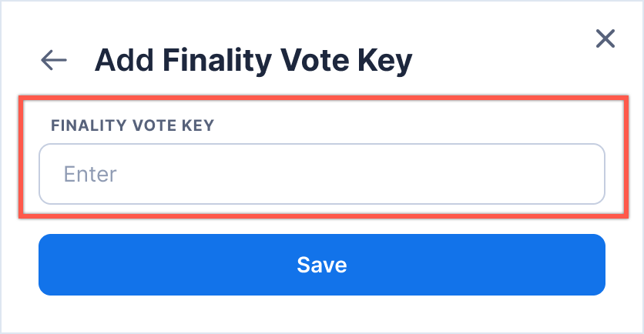
Task: Select the vote key entry box
Action: [x=321, y=174]
